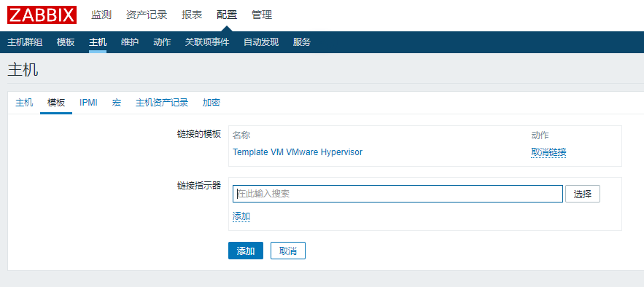Screen dimensions: 644x287
Task: Click the 选择 button
Action: point(583,194)
